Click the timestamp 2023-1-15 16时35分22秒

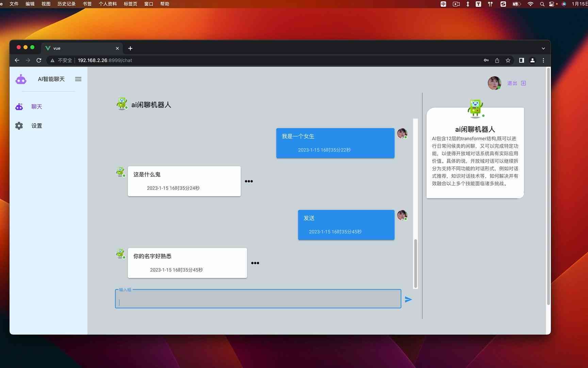pyautogui.click(x=324, y=150)
